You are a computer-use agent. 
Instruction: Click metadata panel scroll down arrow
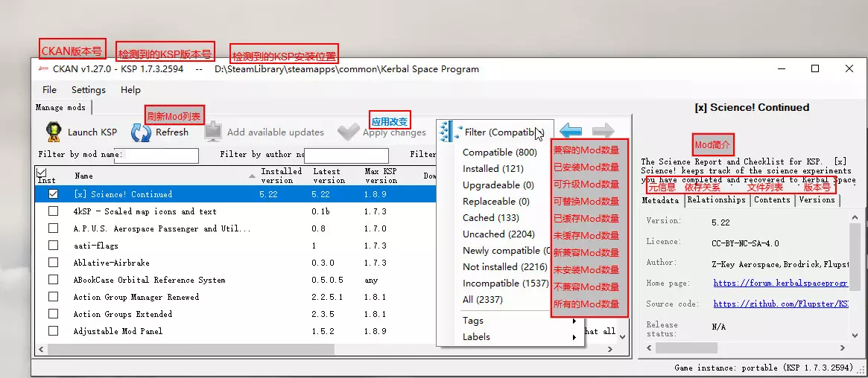click(x=856, y=335)
